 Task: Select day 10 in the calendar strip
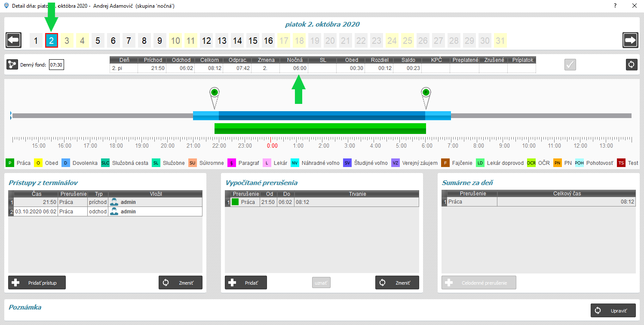tap(175, 41)
